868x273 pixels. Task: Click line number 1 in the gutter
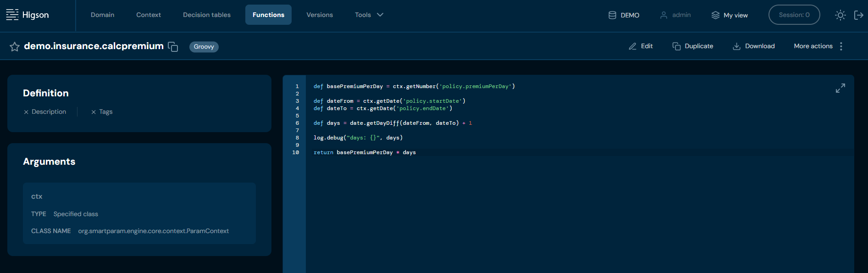(x=297, y=86)
